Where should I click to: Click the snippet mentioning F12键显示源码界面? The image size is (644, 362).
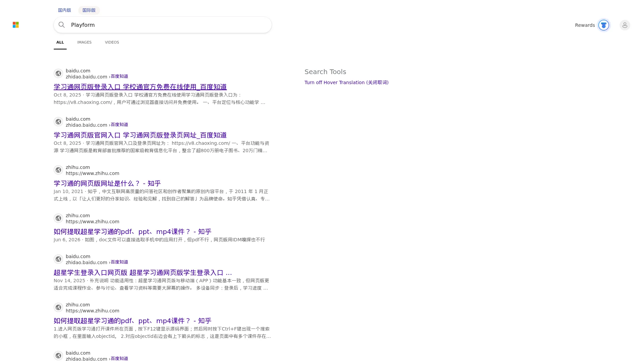tap(162, 333)
